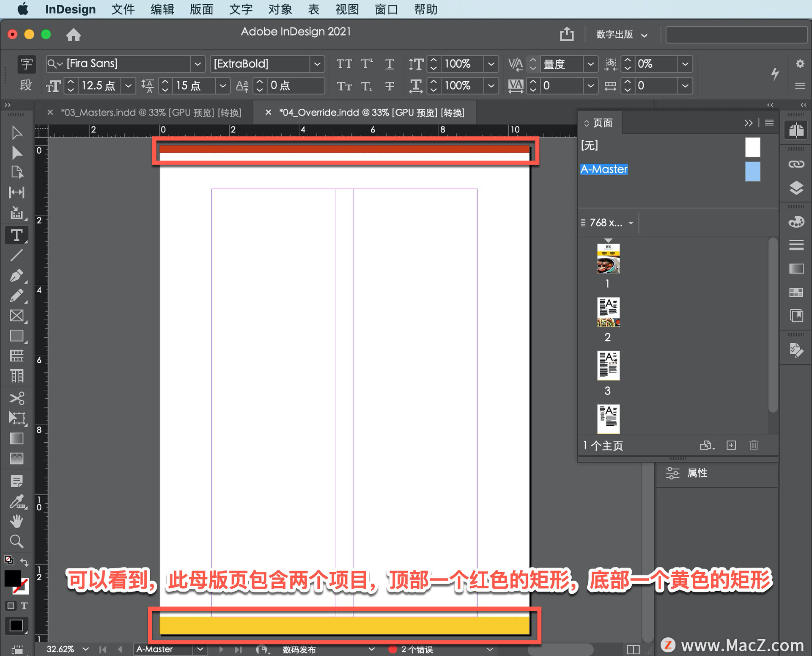812x656 pixels.
Task: Select the Type tool
Action: [16, 235]
